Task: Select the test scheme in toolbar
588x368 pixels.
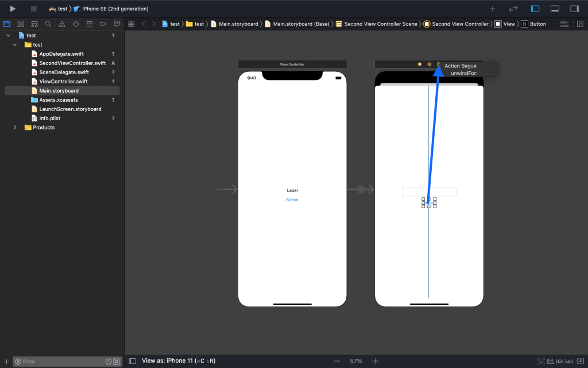Action: (x=58, y=9)
